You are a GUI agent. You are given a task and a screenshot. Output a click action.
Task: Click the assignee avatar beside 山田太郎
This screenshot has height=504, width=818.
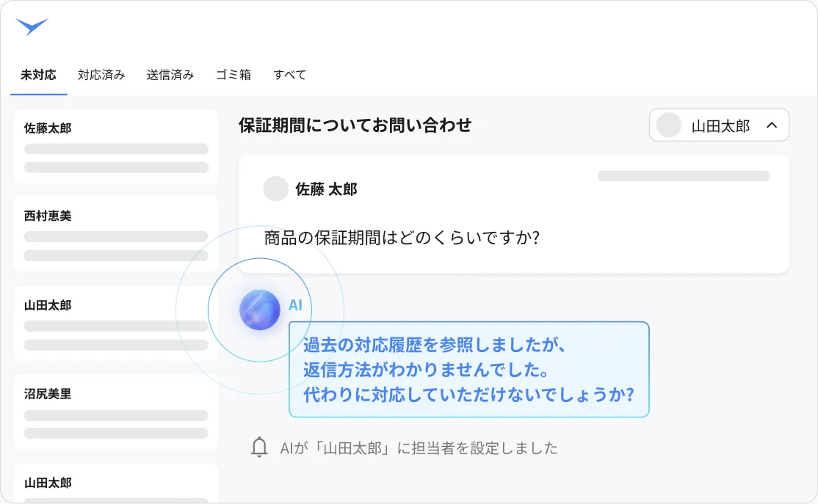[669, 125]
